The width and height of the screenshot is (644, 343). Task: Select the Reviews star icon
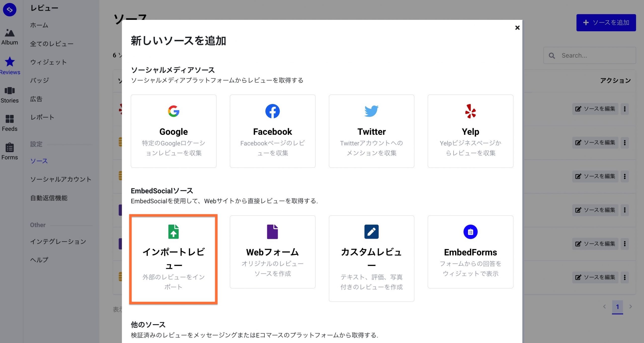[10, 62]
